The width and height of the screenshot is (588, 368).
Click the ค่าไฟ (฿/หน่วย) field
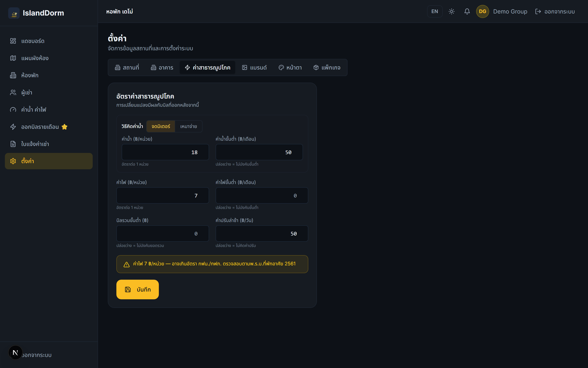click(163, 195)
